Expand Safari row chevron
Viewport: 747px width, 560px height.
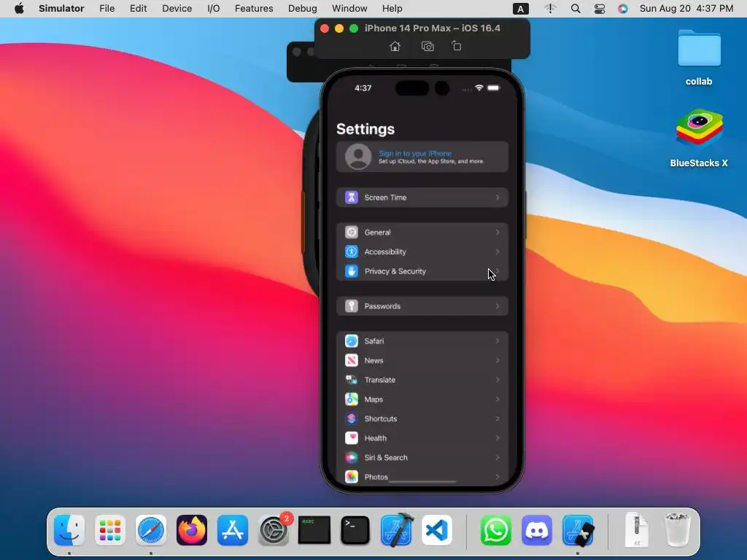pyautogui.click(x=498, y=341)
